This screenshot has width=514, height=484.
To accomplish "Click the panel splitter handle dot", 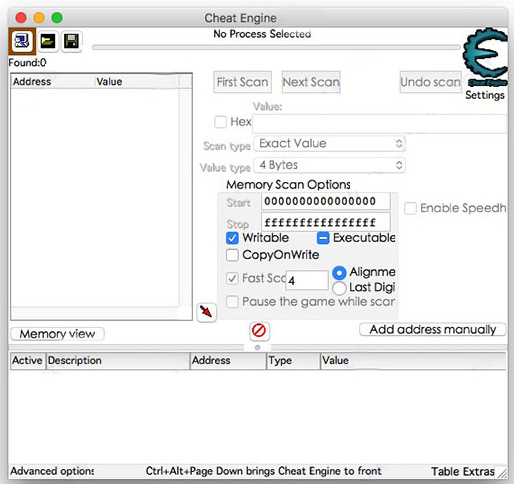I will [x=257, y=348].
